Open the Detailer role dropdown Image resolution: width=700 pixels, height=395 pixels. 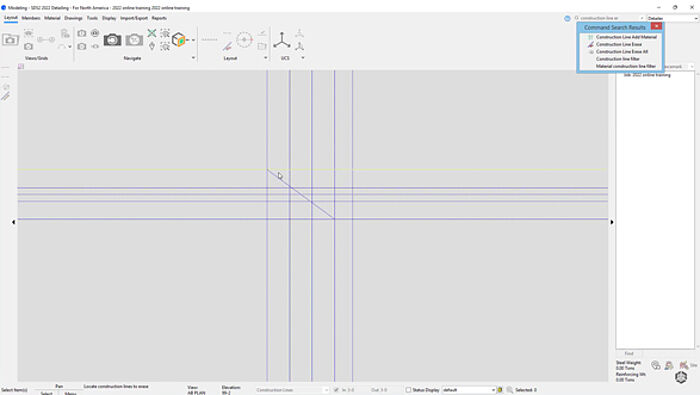tap(672, 18)
